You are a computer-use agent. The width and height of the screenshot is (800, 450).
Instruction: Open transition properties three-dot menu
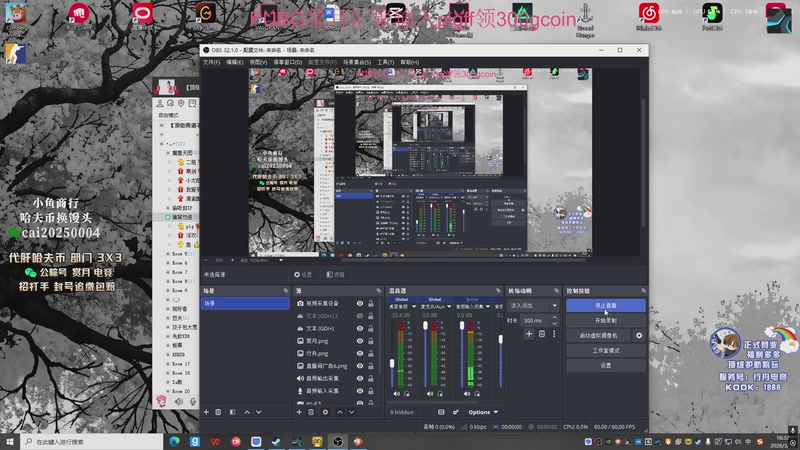(554, 334)
